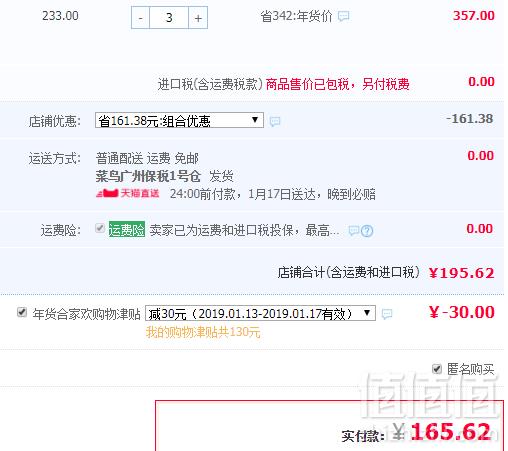Image resolution: width=508 pixels, height=451 pixels.
Task: Open help question mark icon for 运费险
Action: pos(367,231)
